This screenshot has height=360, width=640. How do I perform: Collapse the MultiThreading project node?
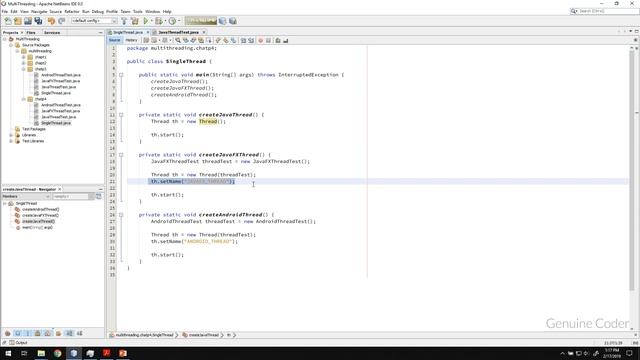5,39
